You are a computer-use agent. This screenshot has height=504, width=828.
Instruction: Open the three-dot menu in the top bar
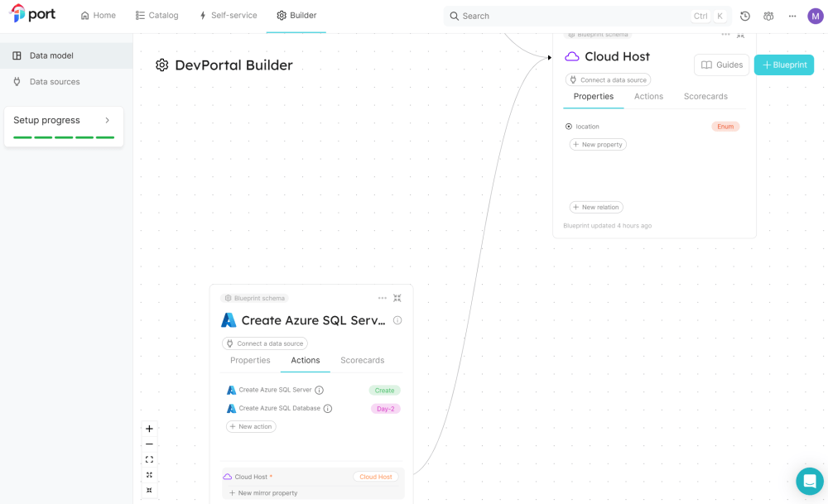tap(792, 16)
